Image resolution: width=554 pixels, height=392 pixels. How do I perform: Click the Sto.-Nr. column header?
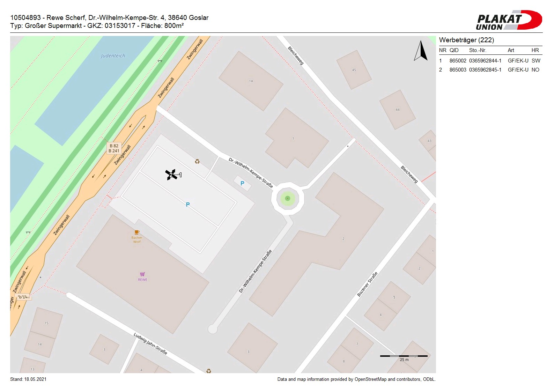point(478,50)
